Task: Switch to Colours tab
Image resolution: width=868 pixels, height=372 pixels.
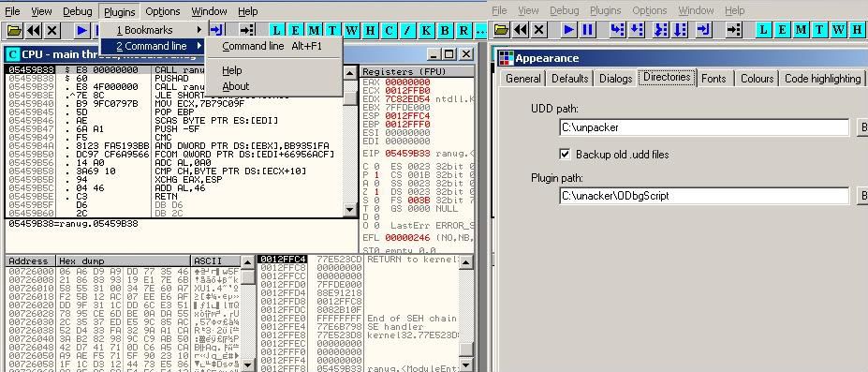Action: click(x=757, y=79)
